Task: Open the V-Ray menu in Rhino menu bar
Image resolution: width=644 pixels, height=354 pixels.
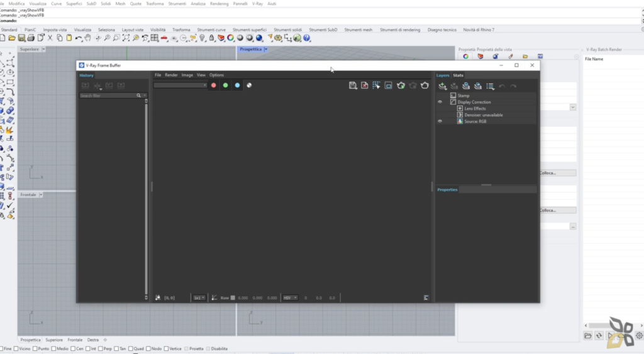Action: pos(257,4)
